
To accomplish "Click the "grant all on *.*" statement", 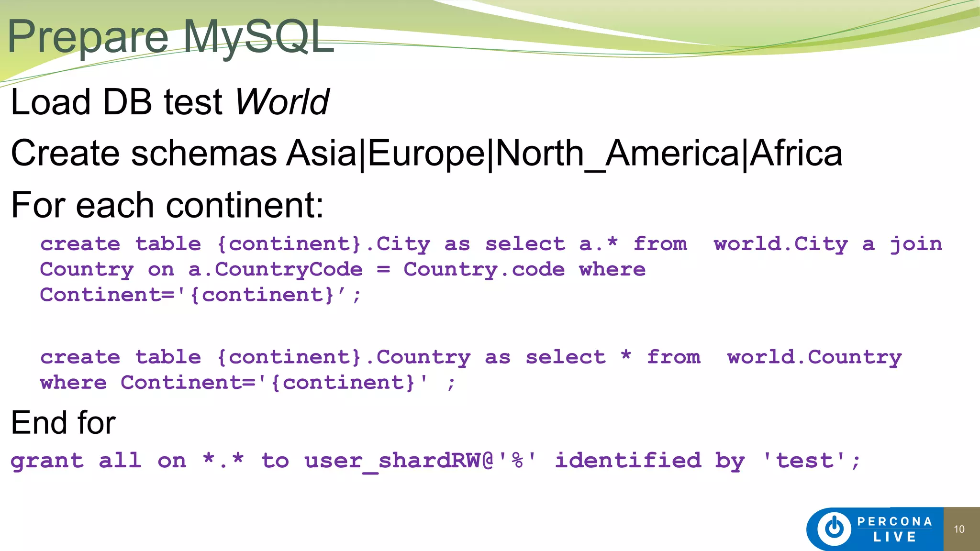I will [435, 462].
